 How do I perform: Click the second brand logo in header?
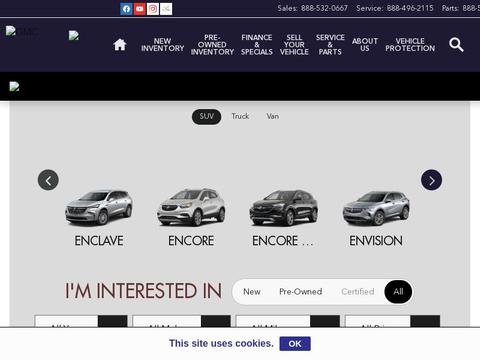coord(74,35)
